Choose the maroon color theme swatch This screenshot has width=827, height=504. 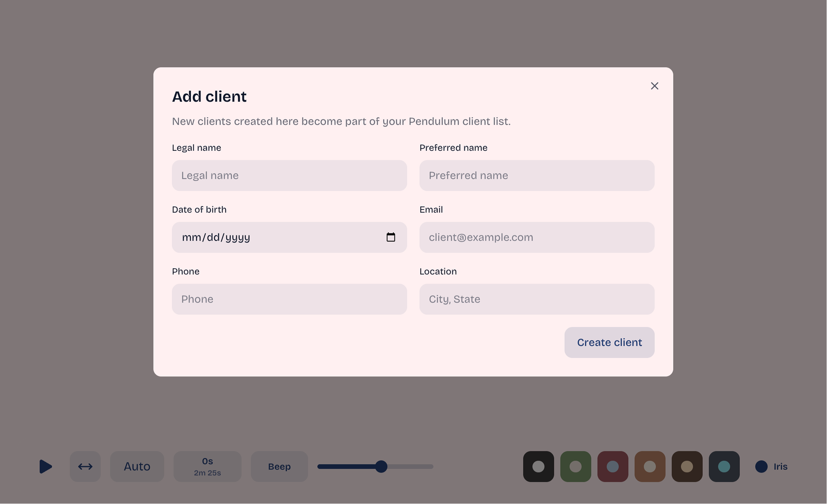click(x=612, y=467)
